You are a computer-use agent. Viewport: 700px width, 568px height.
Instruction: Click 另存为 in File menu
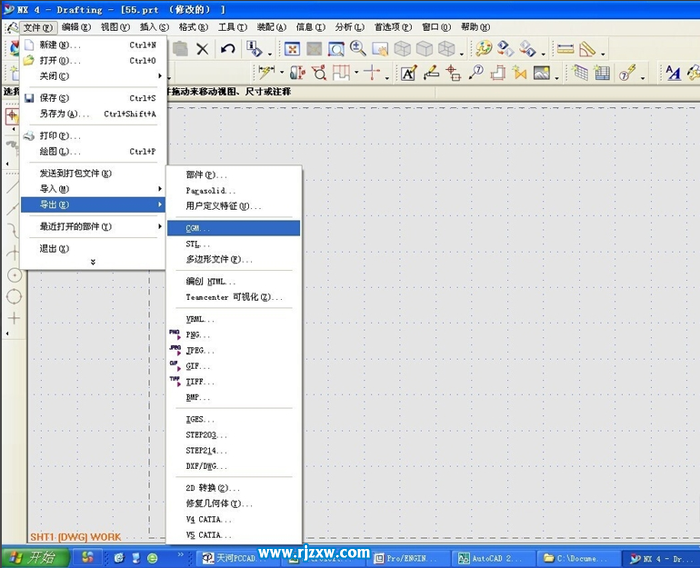pos(93,114)
